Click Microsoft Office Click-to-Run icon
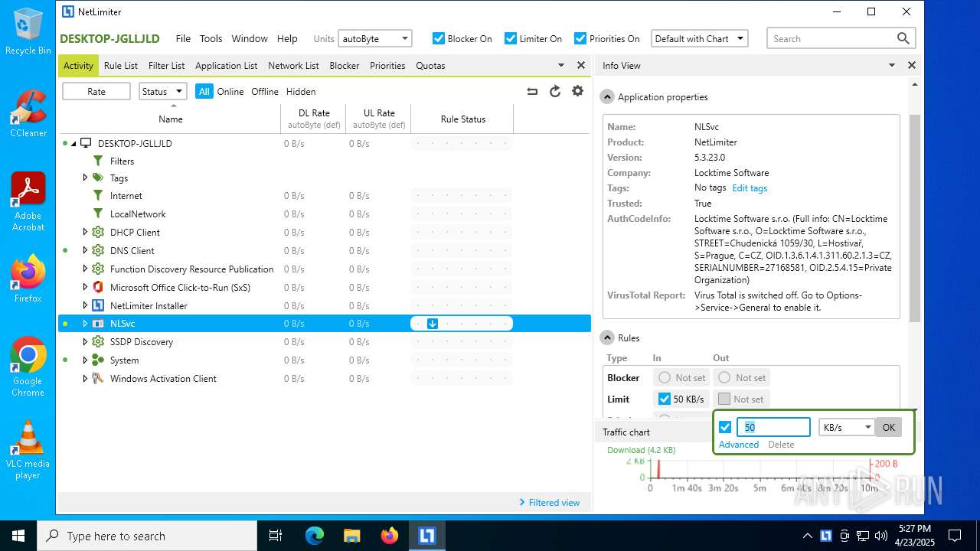The image size is (980, 551). 98,287
